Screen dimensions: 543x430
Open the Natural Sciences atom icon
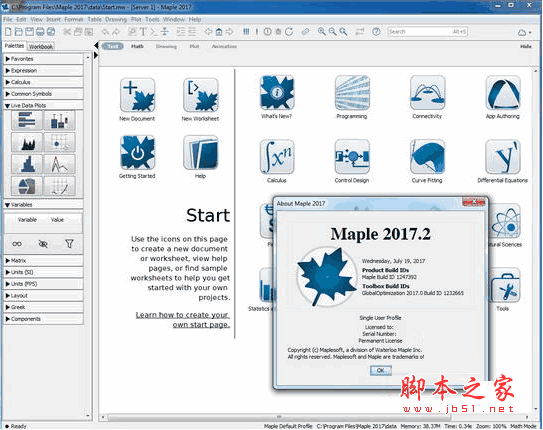pyautogui.click(x=505, y=221)
